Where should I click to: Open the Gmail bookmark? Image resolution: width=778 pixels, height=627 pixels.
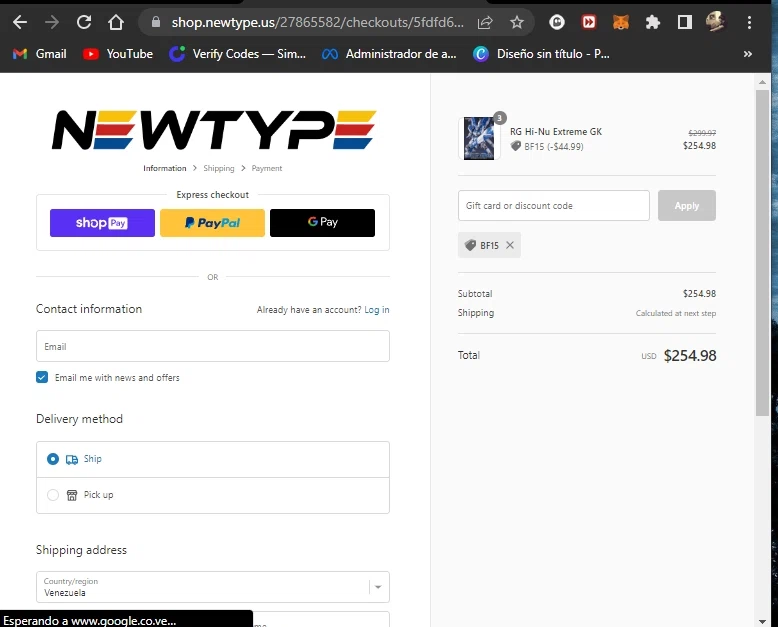click(x=40, y=54)
